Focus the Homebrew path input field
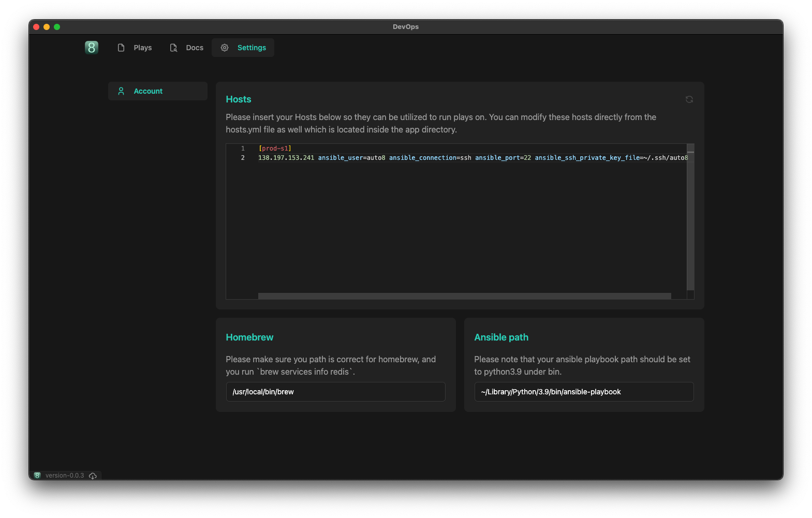The height and width of the screenshot is (518, 812). coord(336,392)
